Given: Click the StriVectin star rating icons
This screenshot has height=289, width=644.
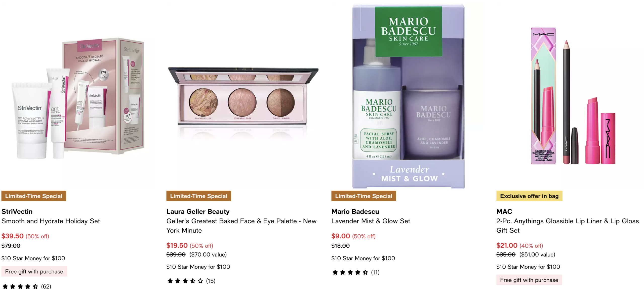Looking at the screenshot, I should click(20, 286).
